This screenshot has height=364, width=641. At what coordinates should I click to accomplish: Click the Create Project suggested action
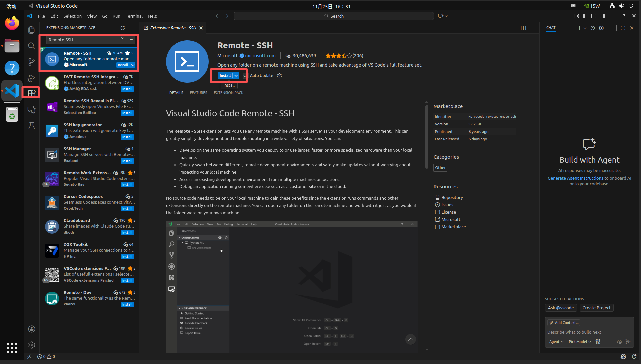point(596,308)
